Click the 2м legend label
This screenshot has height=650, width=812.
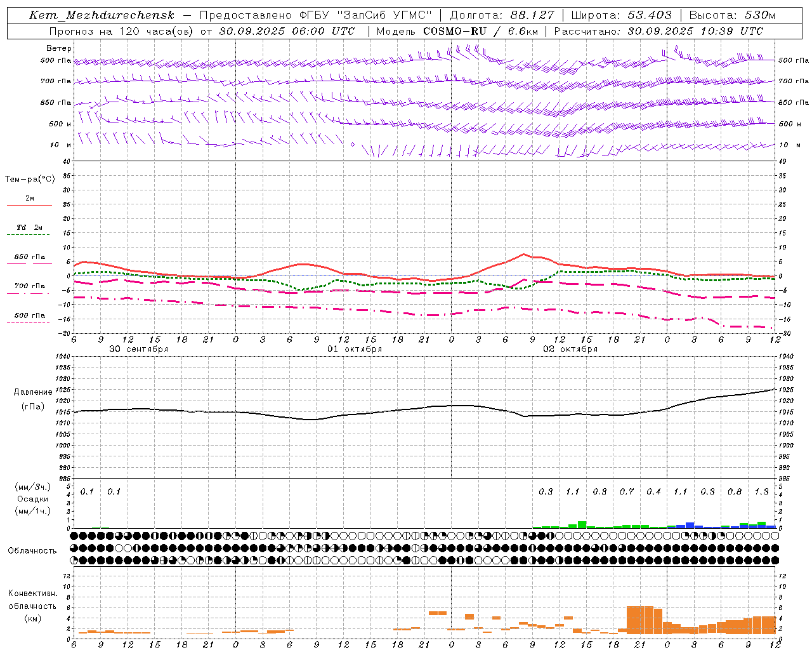pos(30,199)
